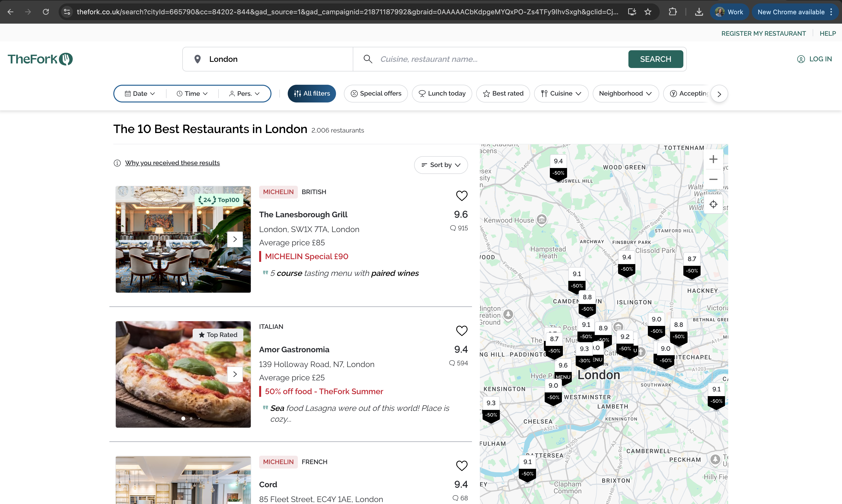
Task: Toggle the Best rated filter
Action: point(503,93)
